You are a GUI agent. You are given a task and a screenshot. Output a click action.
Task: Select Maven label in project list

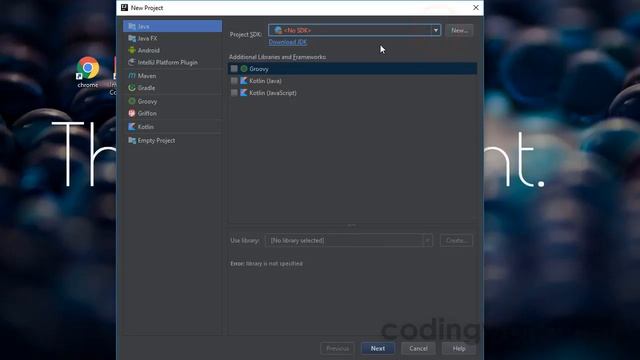coord(147,76)
